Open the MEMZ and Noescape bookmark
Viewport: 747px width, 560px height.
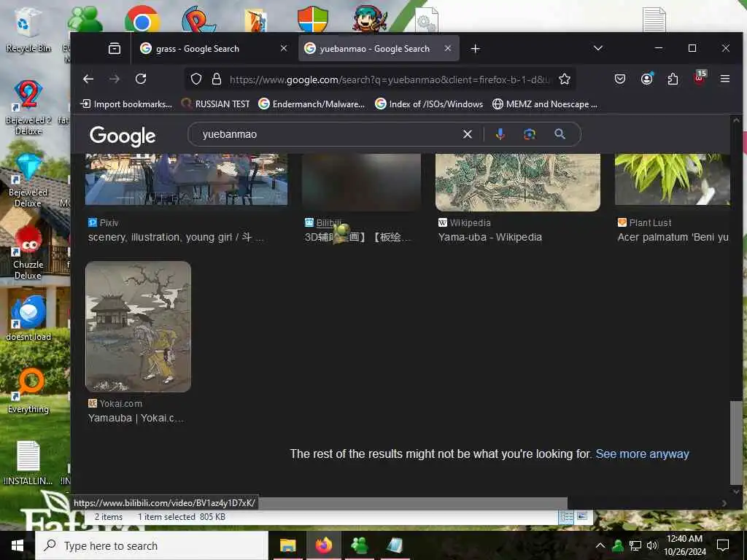pyautogui.click(x=544, y=104)
